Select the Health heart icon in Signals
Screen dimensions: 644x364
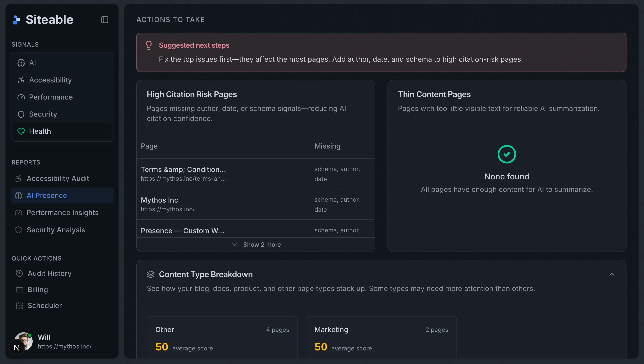(x=21, y=131)
